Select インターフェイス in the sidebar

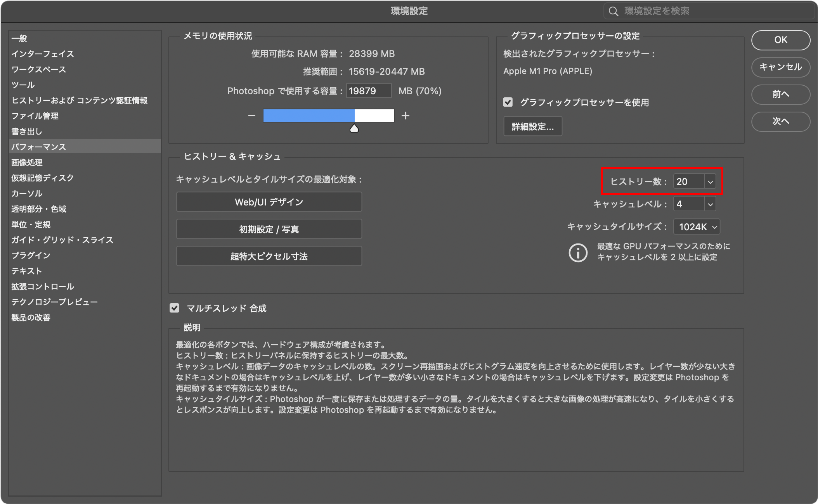click(85, 54)
